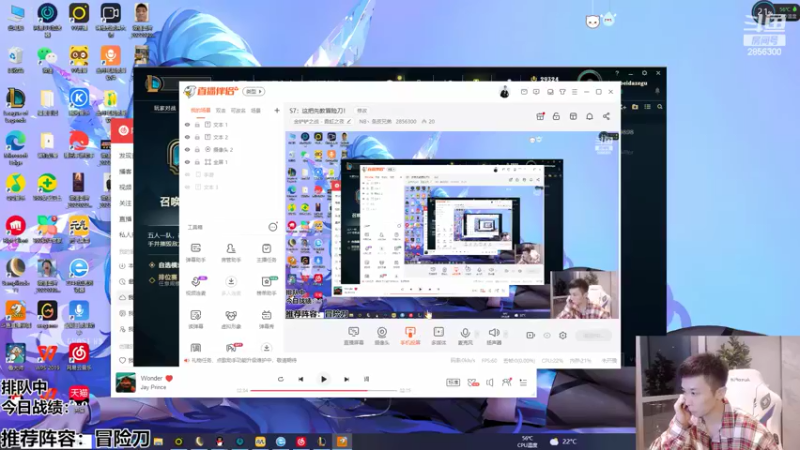The width and height of the screenshot is (800, 450).
Task: Toggle visibility of the 摄像头 2 source
Action: click(x=187, y=149)
